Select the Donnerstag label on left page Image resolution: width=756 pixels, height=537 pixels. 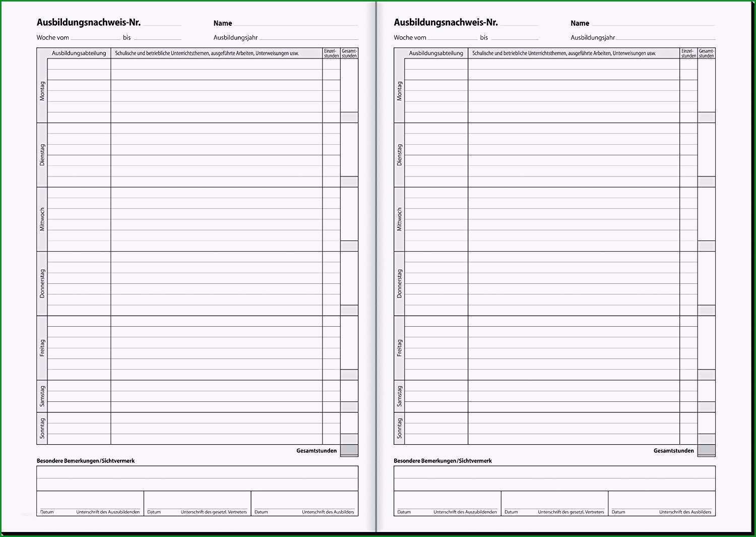(42, 283)
